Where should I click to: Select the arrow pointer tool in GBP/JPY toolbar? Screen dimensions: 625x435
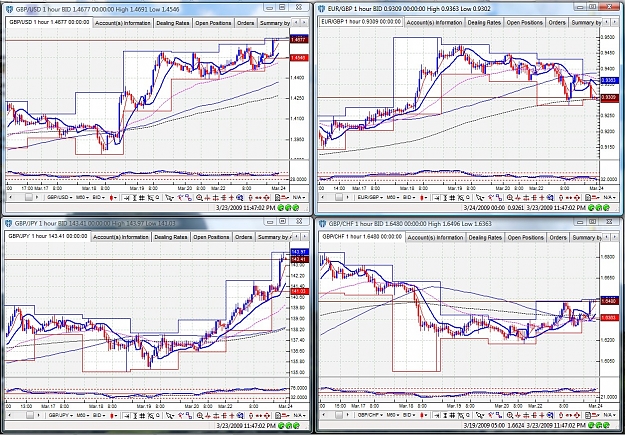pyautogui.click(x=170, y=415)
